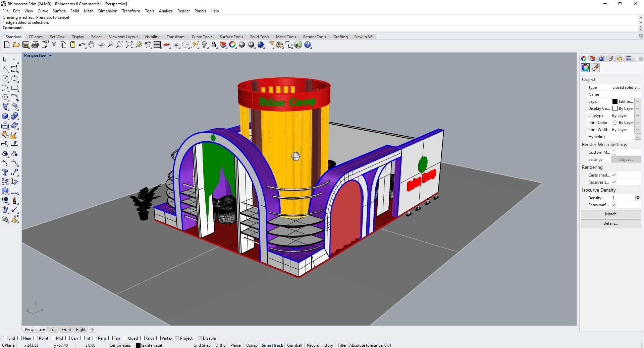Click the Zoom Dynamic magnifier icon
The width and height of the screenshot is (644, 348).
coord(110,45)
